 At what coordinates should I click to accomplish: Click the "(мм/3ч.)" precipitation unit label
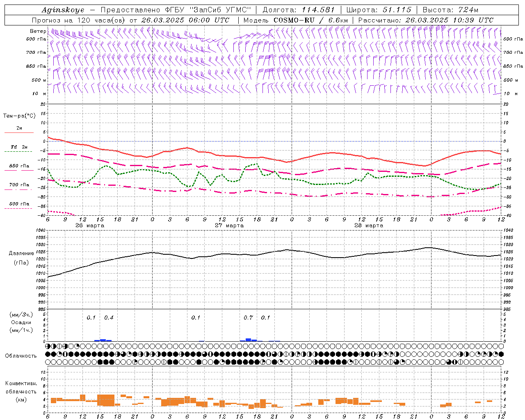[21, 315]
